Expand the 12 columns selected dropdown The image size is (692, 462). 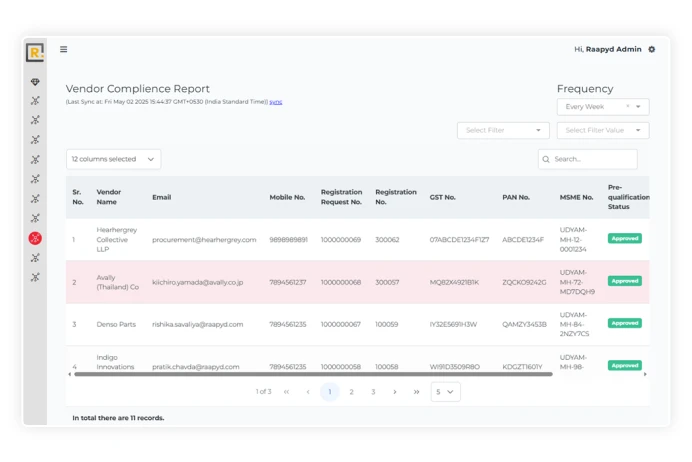click(x=113, y=159)
